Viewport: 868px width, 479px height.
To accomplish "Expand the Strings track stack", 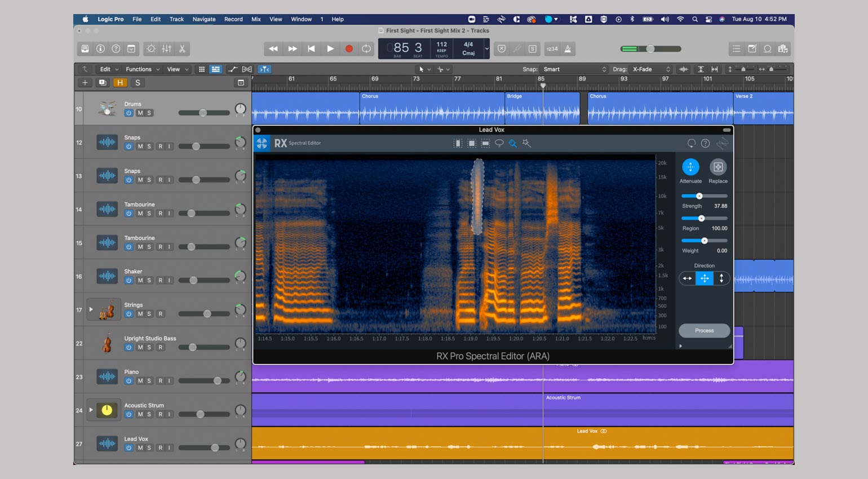I will pyautogui.click(x=91, y=309).
